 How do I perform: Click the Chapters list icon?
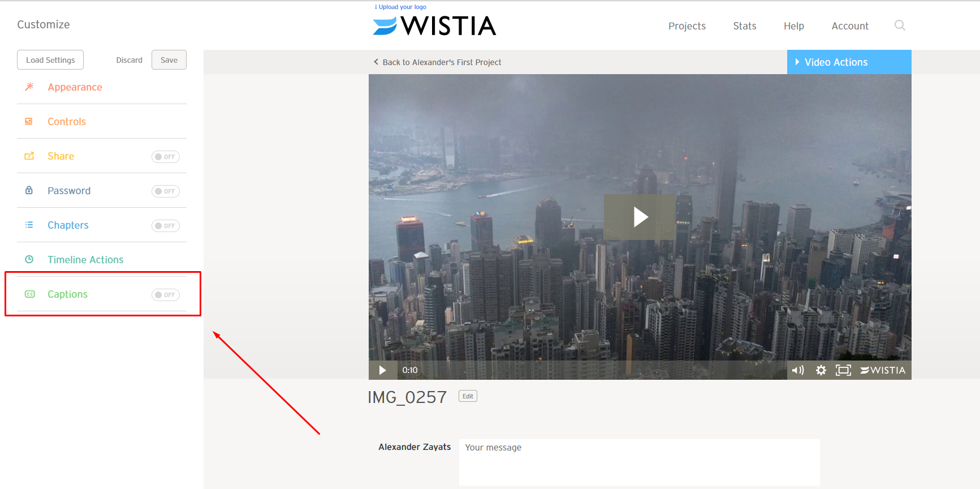pos(29,225)
